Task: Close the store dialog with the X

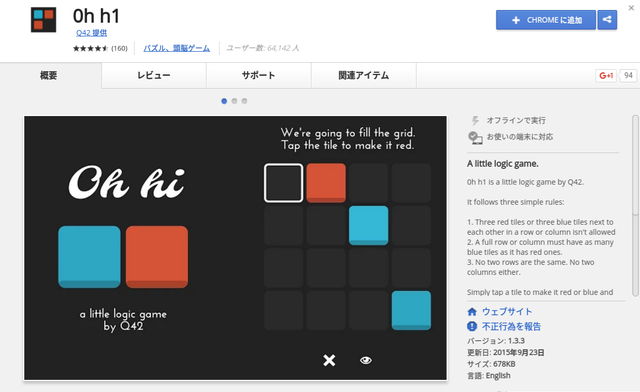Action: [631, 8]
